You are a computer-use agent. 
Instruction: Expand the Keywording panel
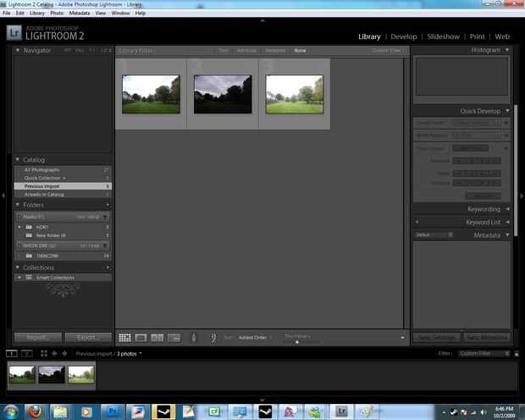tap(507, 209)
